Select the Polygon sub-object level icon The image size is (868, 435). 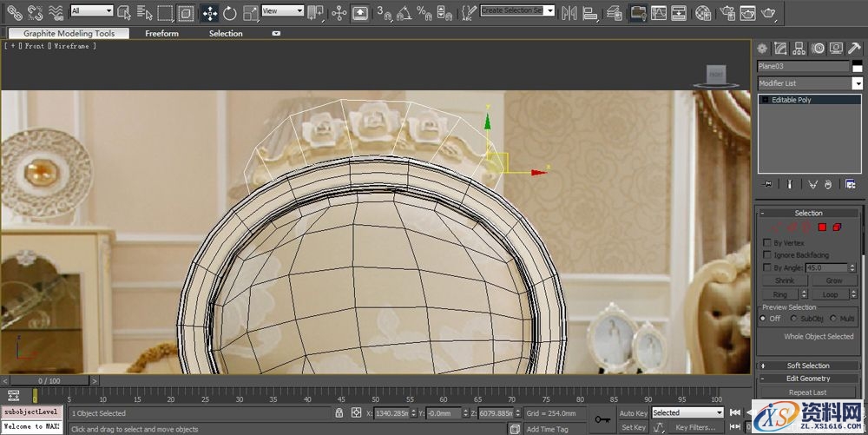[x=822, y=227]
